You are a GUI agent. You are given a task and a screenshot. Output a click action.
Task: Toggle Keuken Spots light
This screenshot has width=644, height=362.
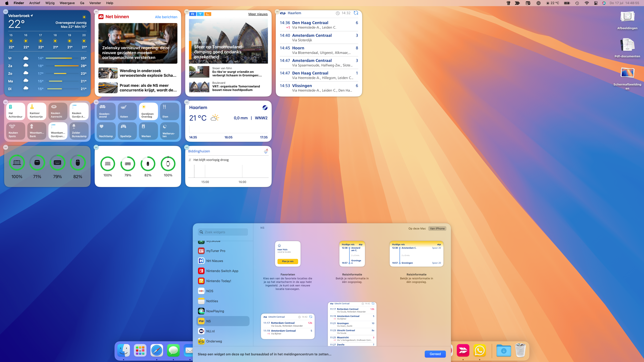tap(16, 131)
